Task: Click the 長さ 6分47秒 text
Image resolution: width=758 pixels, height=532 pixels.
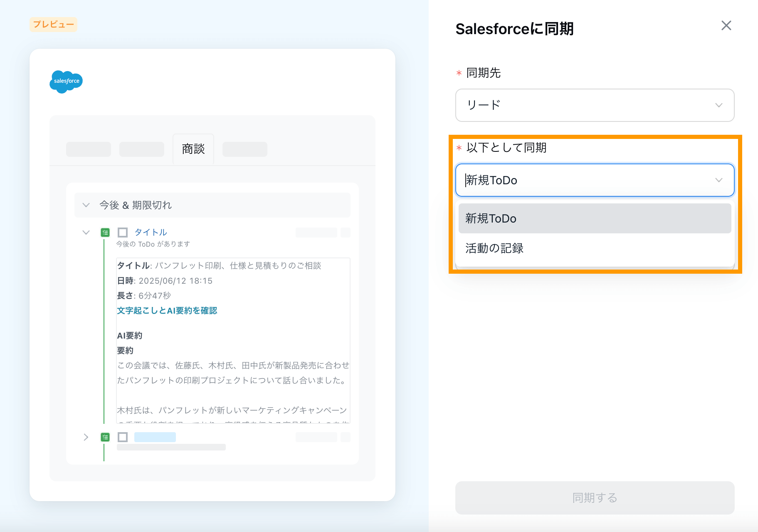Action: point(144,296)
